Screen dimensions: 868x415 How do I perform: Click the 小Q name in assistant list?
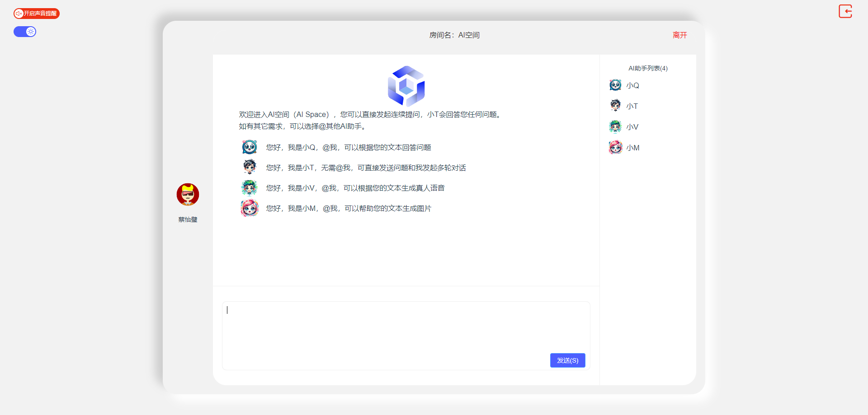click(x=632, y=85)
